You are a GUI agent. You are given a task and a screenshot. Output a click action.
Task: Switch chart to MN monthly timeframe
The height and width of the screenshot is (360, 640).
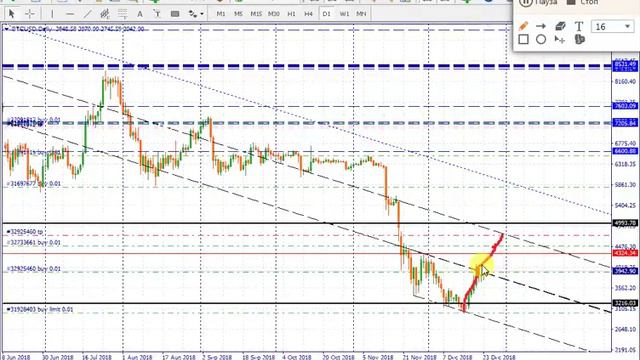[361, 14]
